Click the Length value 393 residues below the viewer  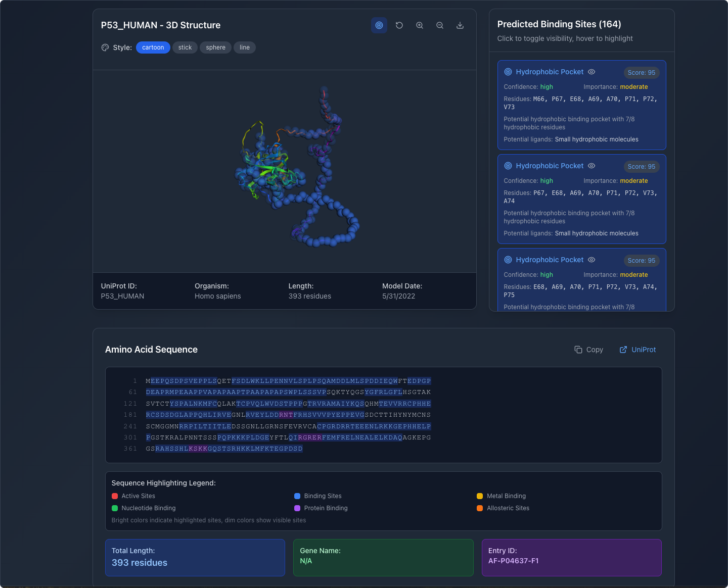[310, 296]
